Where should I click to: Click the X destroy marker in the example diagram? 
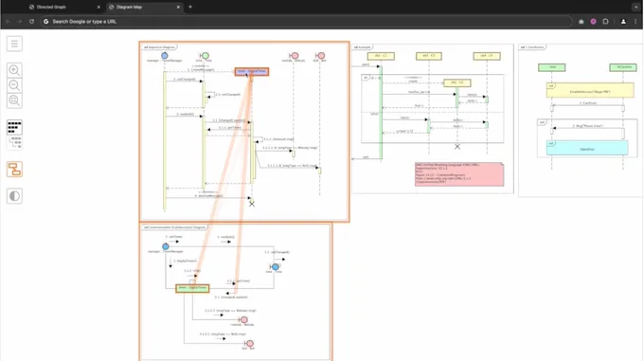(457, 147)
